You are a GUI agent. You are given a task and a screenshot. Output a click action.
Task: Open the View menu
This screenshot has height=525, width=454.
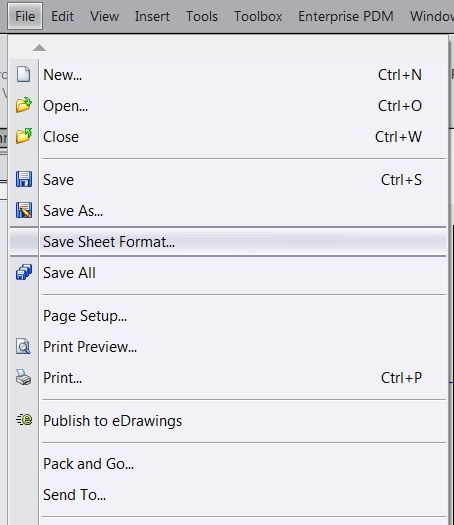pyautogui.click(x=104, y=16)
